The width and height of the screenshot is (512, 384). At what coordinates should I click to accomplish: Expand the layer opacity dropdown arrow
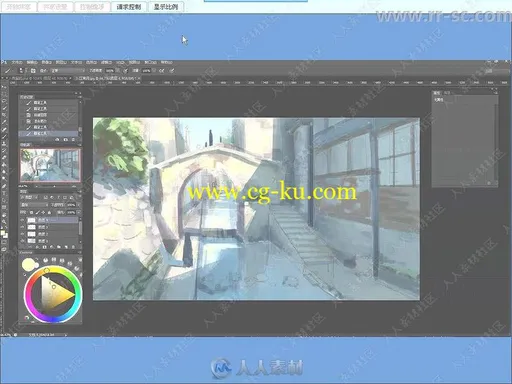coord(78,205)
